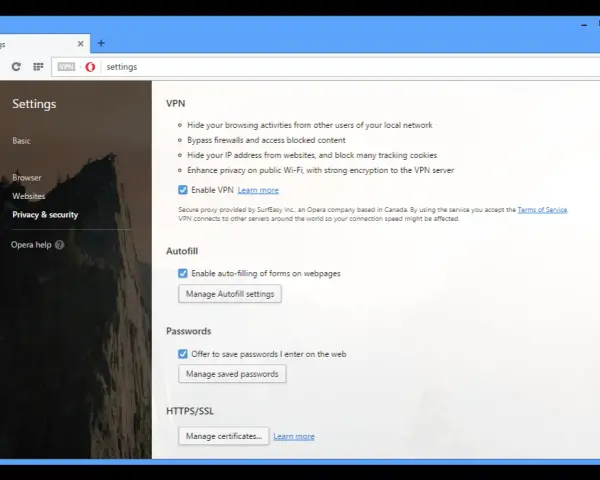Select Privacy & security in sidebar
The image size is (600, 480).
pyautogui.click(x=45, y=215)
